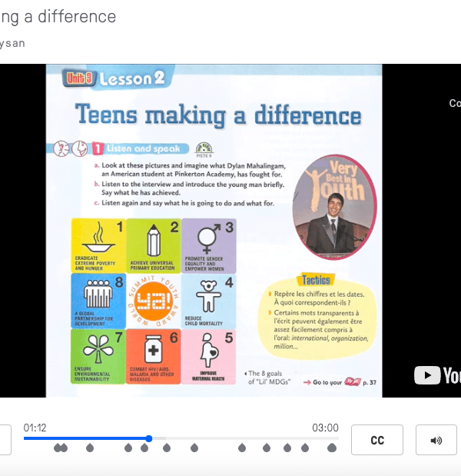Click question marker just before the playhead
Image resolution: width=461 pixels, height=476 pixels.
(x=144, y=448)
